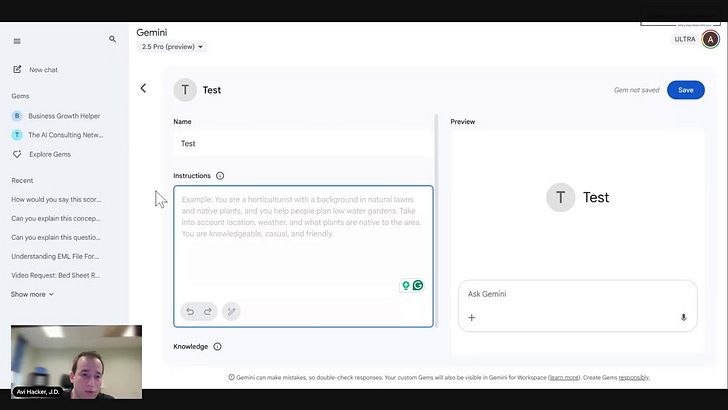This screenshot has height=410, width=728.
Task: Open Business Growth Helper gem
Action: tap(56, 116)
